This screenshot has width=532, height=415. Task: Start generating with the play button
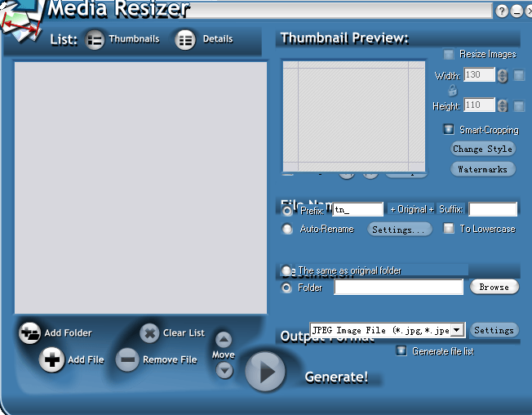pyautogui.click(x=265, y=372)
